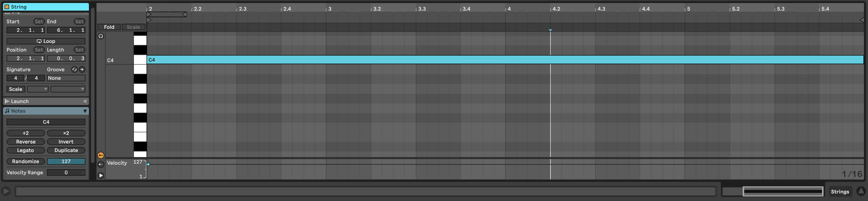
Task: Click the Duplicate notes button
Action: click(66, 150)
